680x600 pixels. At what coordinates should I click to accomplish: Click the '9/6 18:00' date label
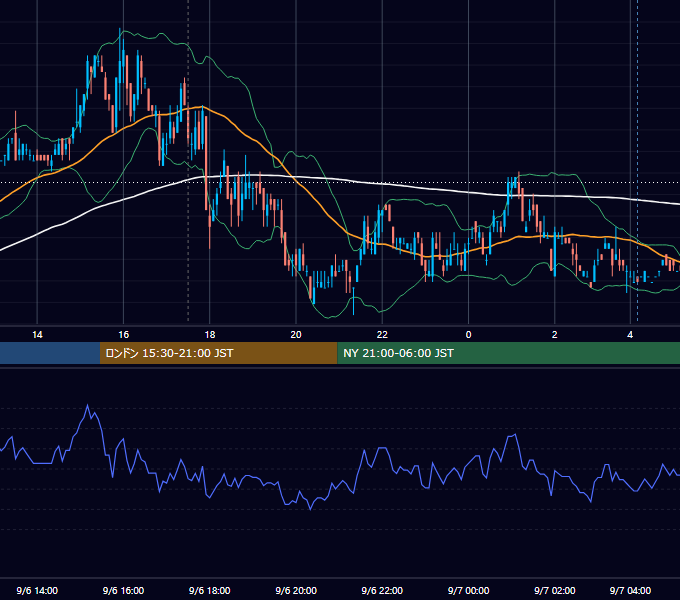pyautogui.click(x=210, y=590)
